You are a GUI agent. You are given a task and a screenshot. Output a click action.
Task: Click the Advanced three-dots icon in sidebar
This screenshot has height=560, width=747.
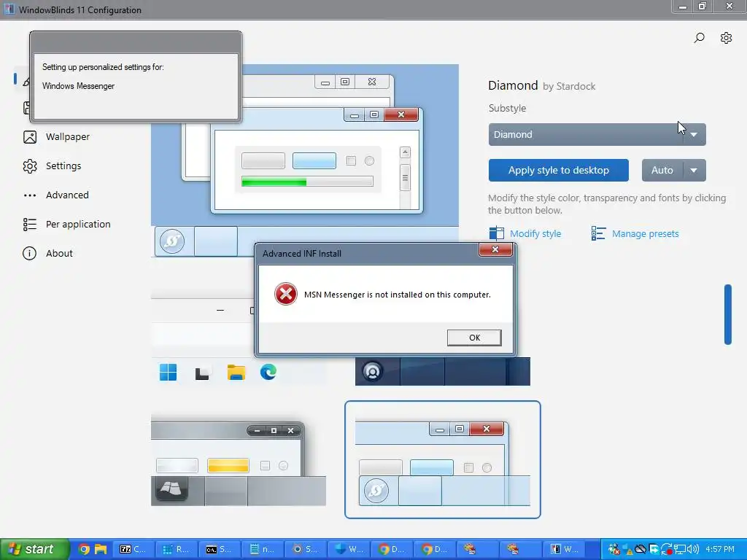click(29, 195)
